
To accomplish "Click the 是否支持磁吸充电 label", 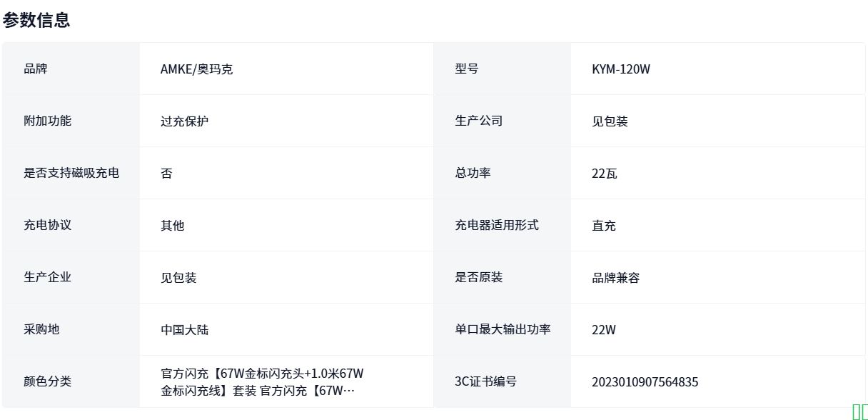I will tap(71, 173).
